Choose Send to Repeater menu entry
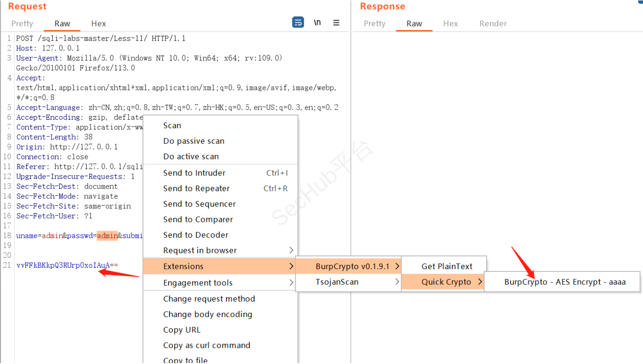 point(196,188)
